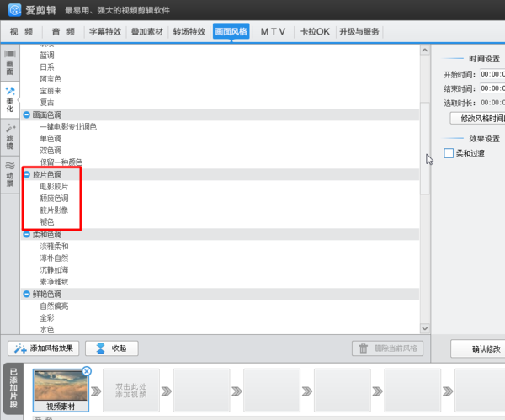Choose 一键电影专业调色 effect
505x420 pixels.
coord(68,126)
